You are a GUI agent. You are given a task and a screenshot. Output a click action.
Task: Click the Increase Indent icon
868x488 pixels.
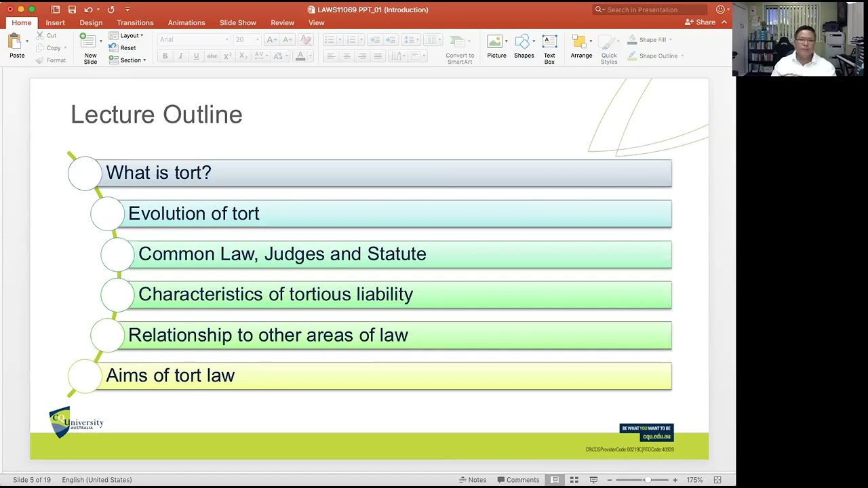point(391,40)
